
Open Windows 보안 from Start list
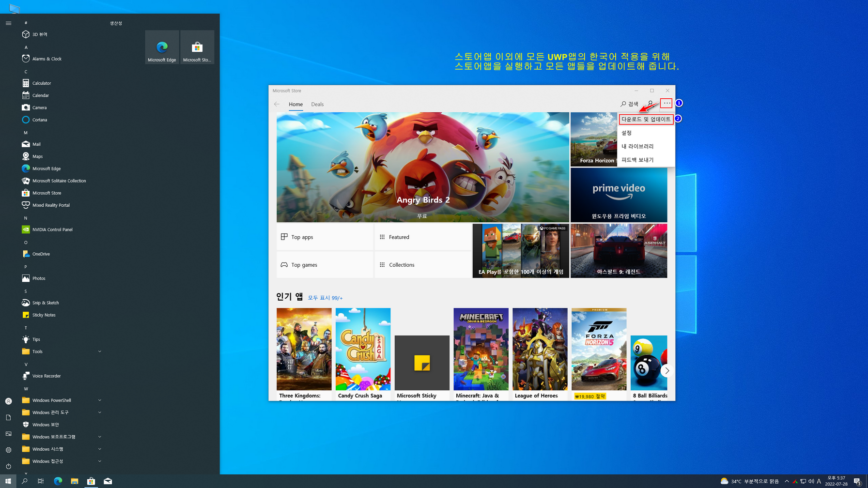point(61,425)
